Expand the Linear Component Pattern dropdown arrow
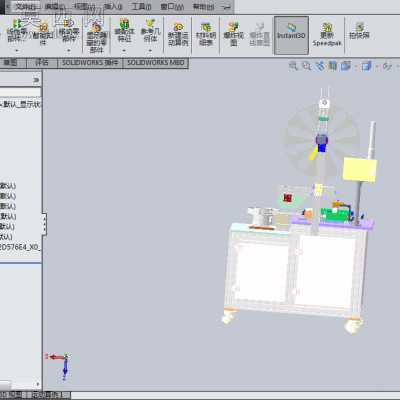This screenshot has height=400, width=400. point(17,50)
